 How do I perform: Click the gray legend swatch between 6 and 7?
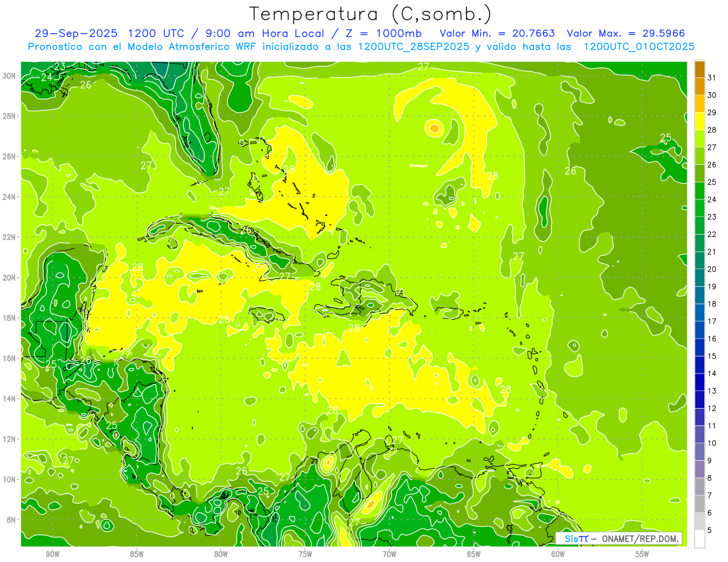(699, 504)
